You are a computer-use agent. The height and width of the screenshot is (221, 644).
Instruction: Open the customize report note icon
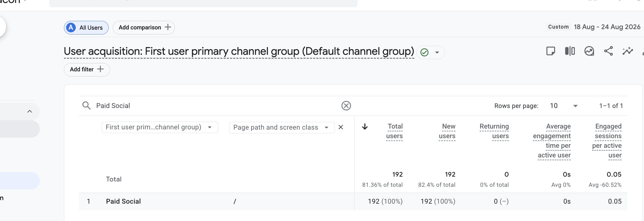pyautogui.click(x=551, y=51)
